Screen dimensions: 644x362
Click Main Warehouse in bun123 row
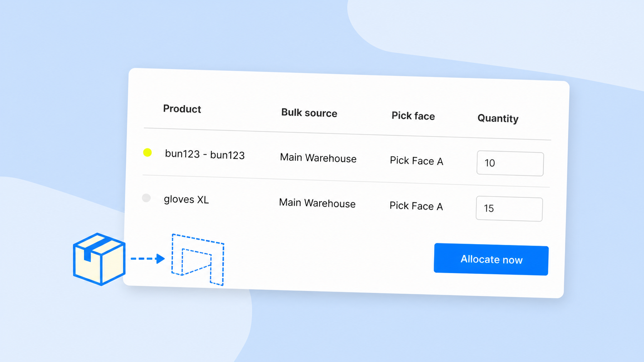318,158
